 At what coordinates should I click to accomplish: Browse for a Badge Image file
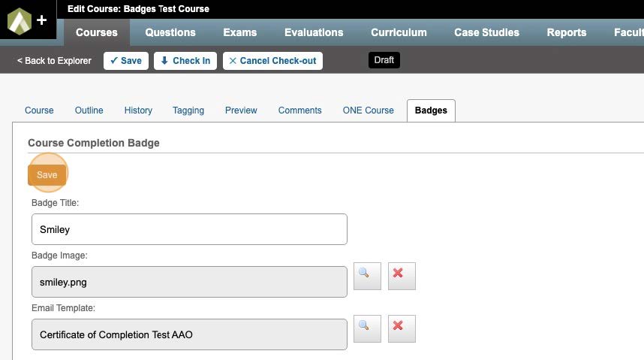pyautogui.click(x=367, y=276)
